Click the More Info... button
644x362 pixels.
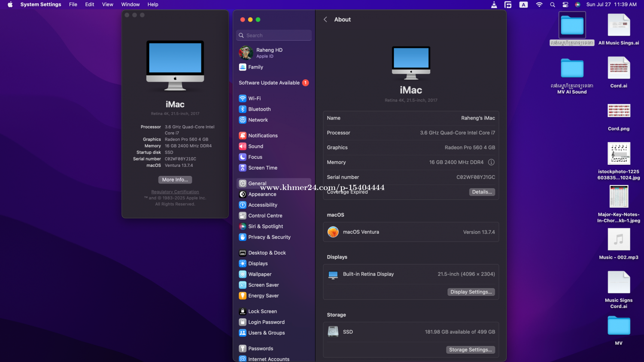175,180
